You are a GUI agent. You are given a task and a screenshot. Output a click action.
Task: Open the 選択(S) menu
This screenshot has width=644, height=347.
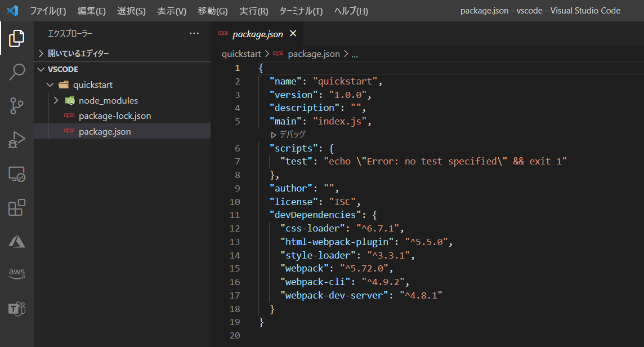[131, 11]
